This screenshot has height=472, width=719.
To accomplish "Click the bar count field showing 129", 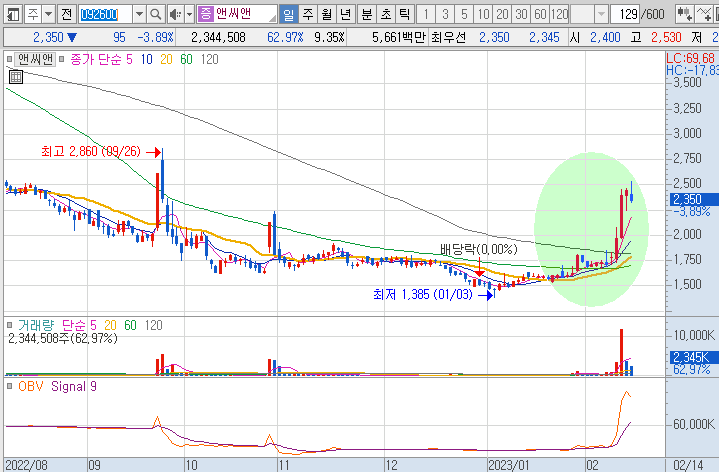I will coord(625,15).
